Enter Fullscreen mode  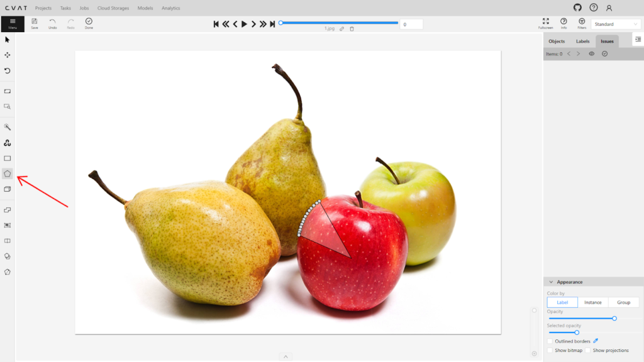tap(545, 24)
